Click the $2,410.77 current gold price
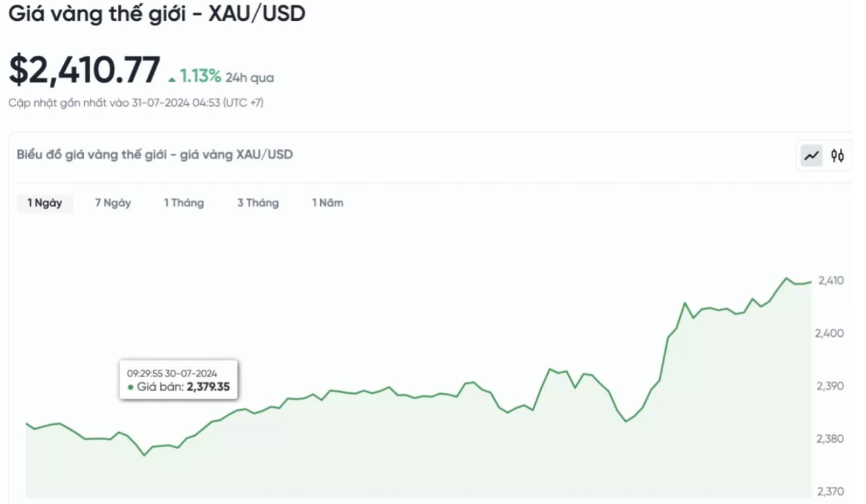Viewport: 866px width, 504px height. (x=85, y=70)
